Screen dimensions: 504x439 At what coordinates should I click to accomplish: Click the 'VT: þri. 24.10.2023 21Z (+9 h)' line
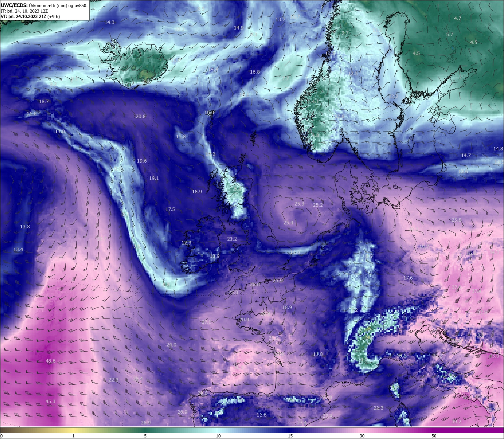[30, 17]
